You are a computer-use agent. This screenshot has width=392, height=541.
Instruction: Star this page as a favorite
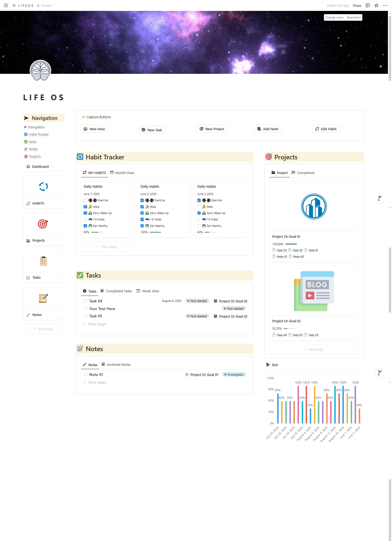376,5
